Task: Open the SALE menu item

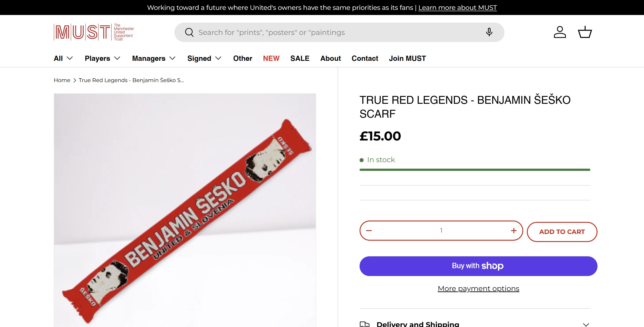Action: coord(300,58)
